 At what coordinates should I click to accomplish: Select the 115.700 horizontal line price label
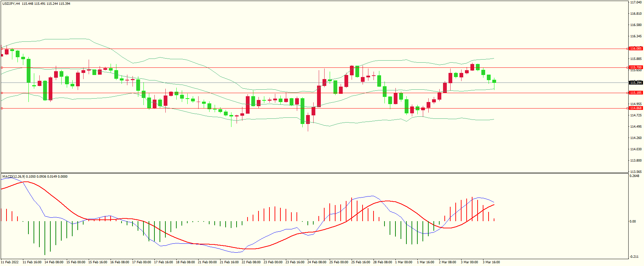[x=636, y=67]
